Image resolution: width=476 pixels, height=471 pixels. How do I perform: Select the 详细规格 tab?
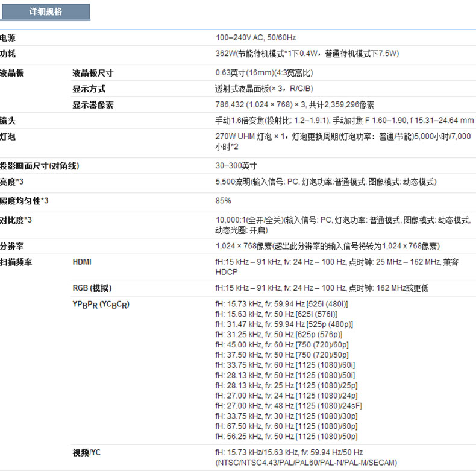(x=45, y=12)
